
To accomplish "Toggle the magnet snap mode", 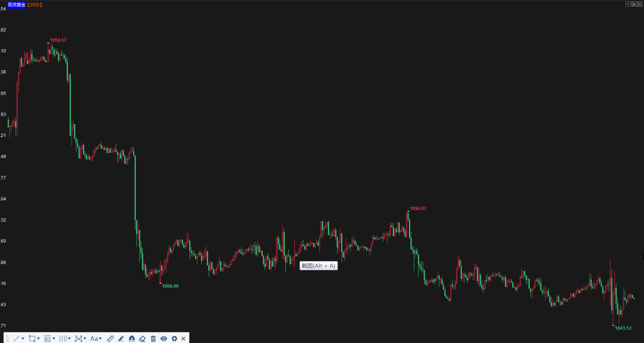I will pyautogui.click(x=132, y=338).
